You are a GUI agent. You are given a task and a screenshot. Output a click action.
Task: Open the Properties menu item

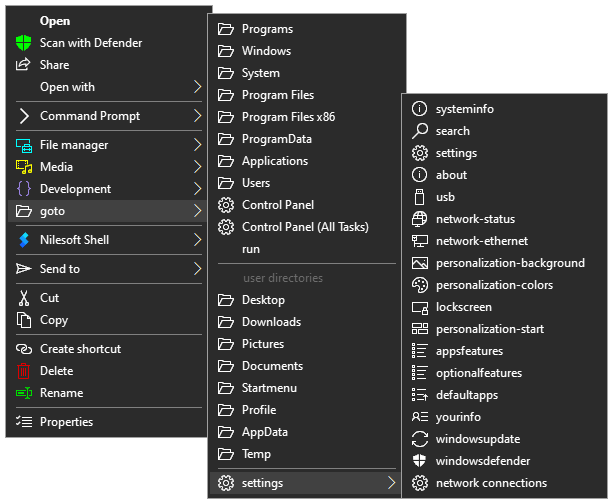pos(66,422)
